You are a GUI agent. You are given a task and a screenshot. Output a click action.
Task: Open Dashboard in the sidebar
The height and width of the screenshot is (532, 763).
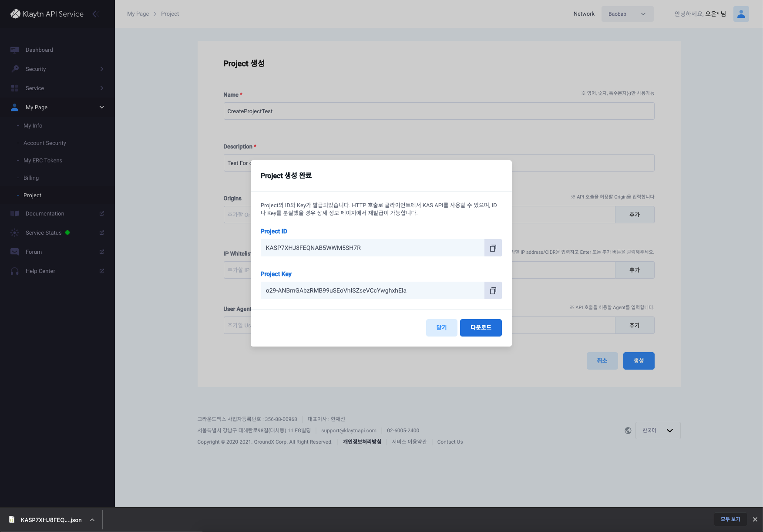point(57,50)
